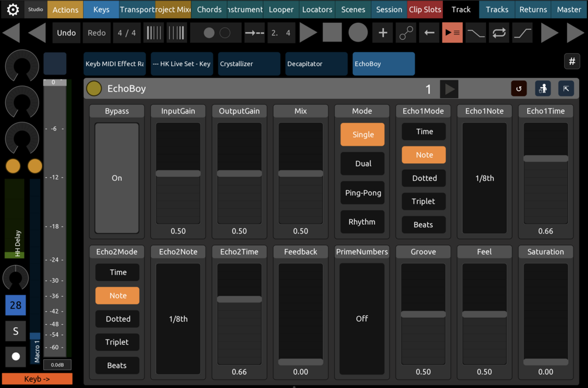Switch to the Chords tab

pyautogui.click(x=209, y=9)
